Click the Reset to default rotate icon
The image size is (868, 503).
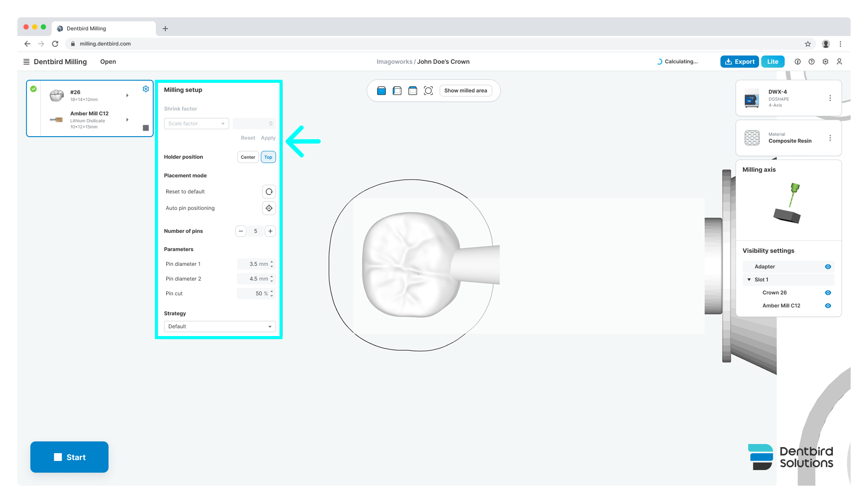pyautogui.click(x=269, y=192)
